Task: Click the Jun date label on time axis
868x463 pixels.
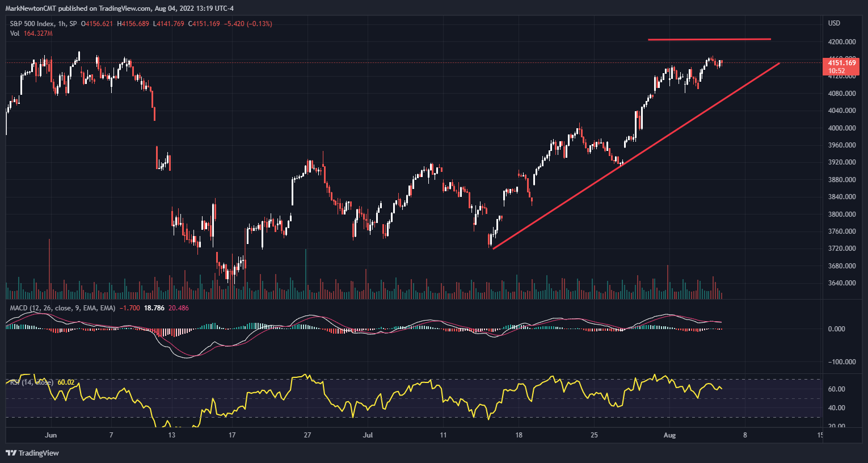Action: [51, 435]
